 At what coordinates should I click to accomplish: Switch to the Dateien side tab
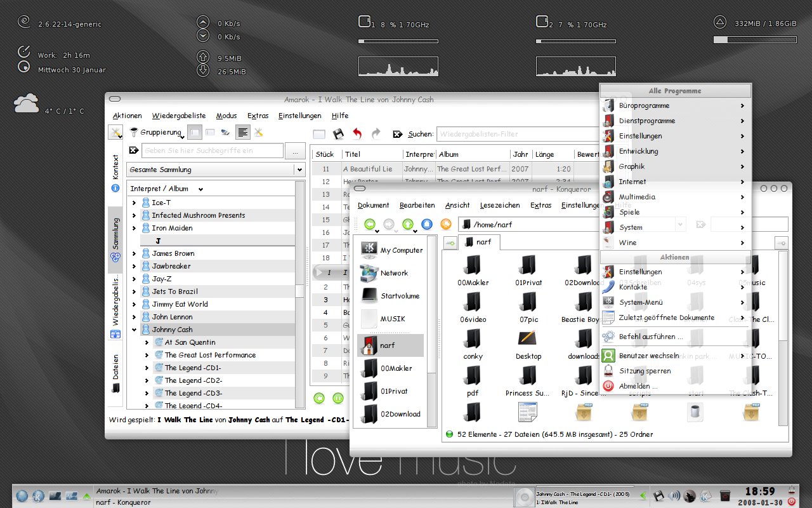pyautogui.click(x=115, y=374)
